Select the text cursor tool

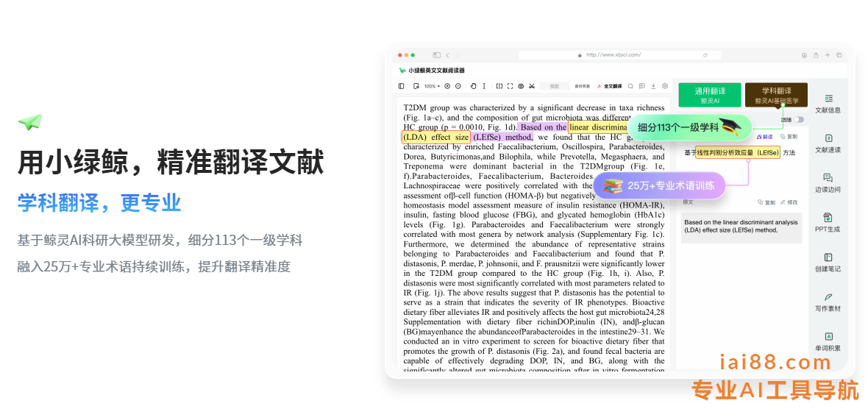click(483, 86)
